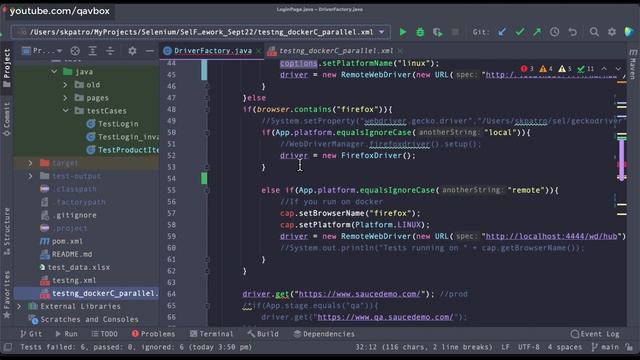This screenshot has height=360, width=640.
Task: Jump to the previous highlighted error arrow
Action: coord(604,69)
